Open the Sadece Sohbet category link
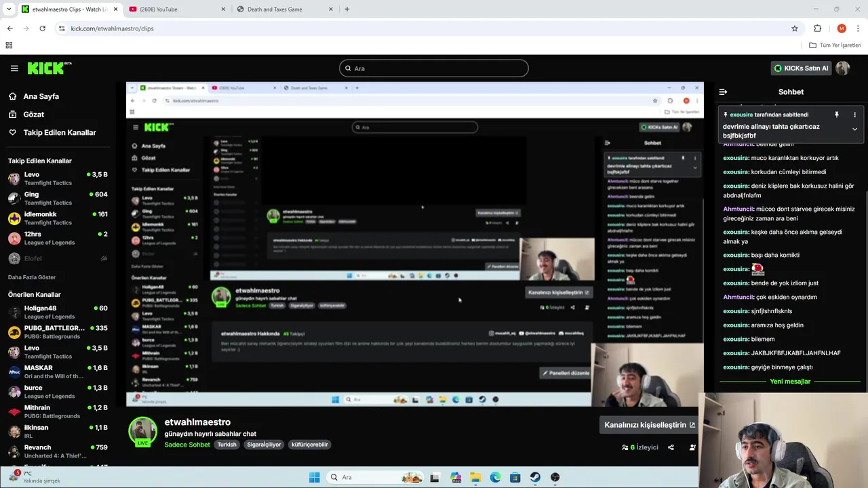 187,445
